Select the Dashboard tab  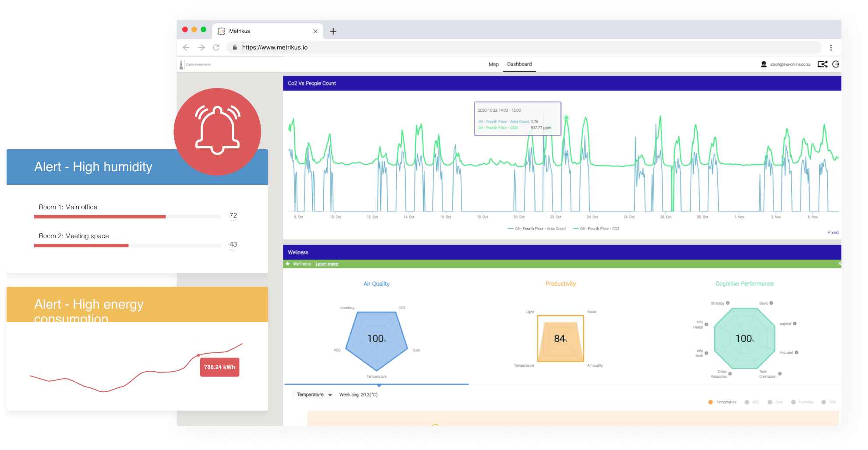tap(519, 64)
